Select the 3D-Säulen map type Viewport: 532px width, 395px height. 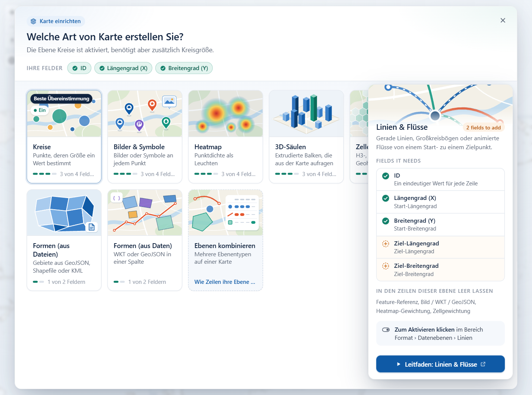(306, 137)
